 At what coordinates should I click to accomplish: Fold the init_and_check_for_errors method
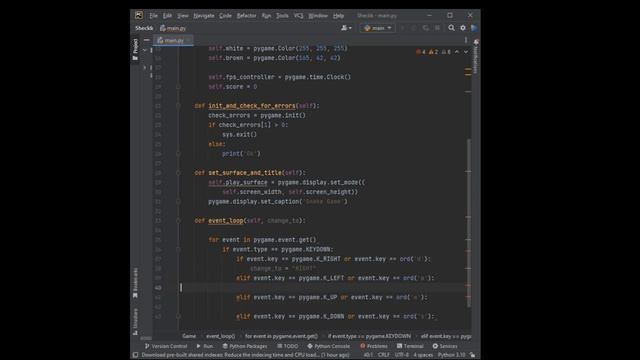(178, 106)
